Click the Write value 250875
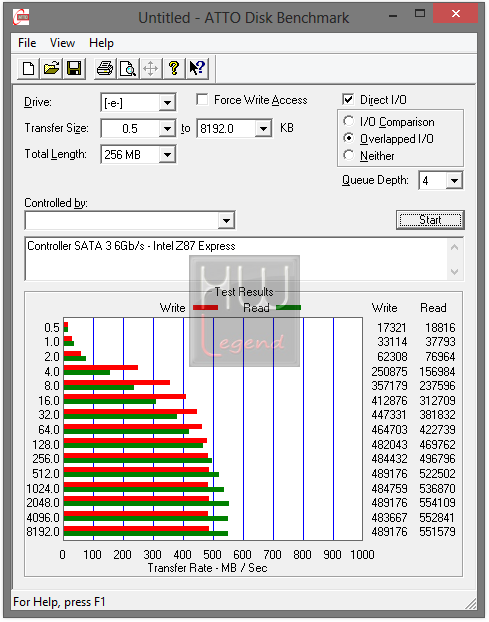Viewport: 489px width, 622px height. click(389, 372)
